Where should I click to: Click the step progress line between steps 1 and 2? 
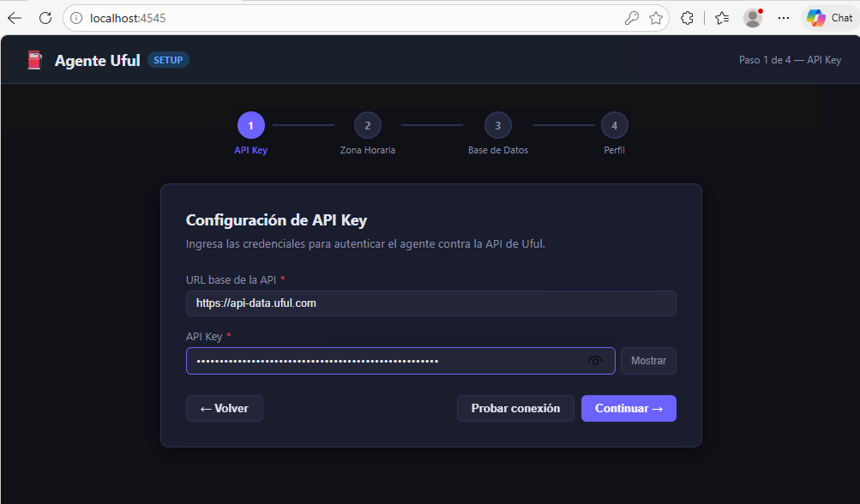click(x=303, y=124)
